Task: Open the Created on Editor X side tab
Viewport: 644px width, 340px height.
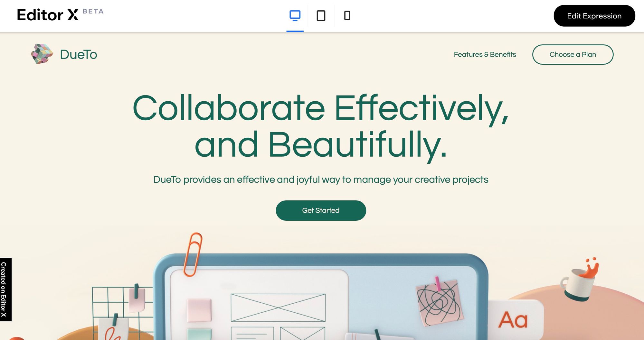Action: coord(6,289)
